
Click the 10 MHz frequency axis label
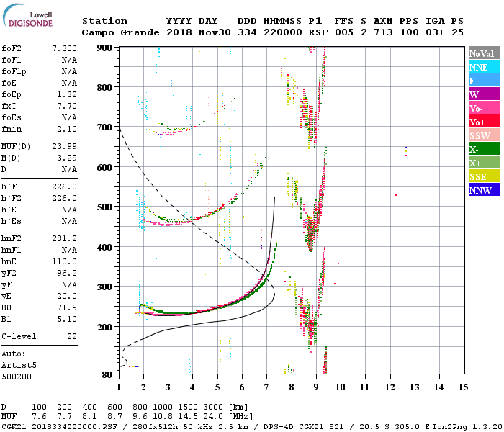pos(340,387)
